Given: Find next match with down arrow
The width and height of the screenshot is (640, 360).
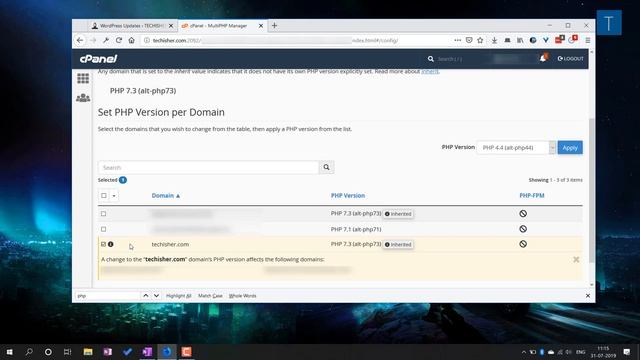Looking at the screenshot, I should (156, 296).
